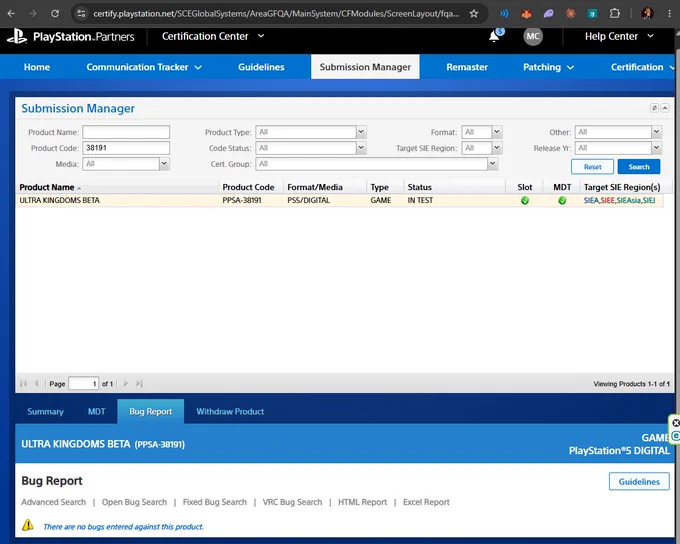The image size is (680, 544).
Task: Select the Submission Manager nav tab
Action: coord(365,67)
